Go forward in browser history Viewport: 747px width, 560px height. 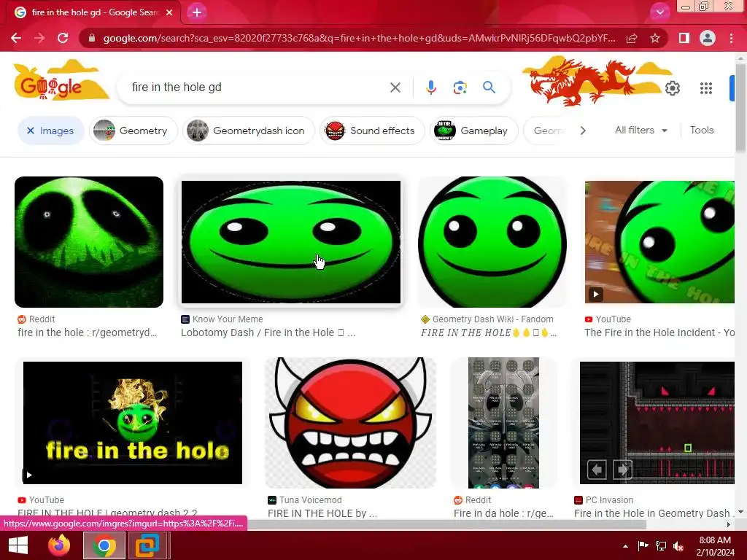[x=39, y=38]
